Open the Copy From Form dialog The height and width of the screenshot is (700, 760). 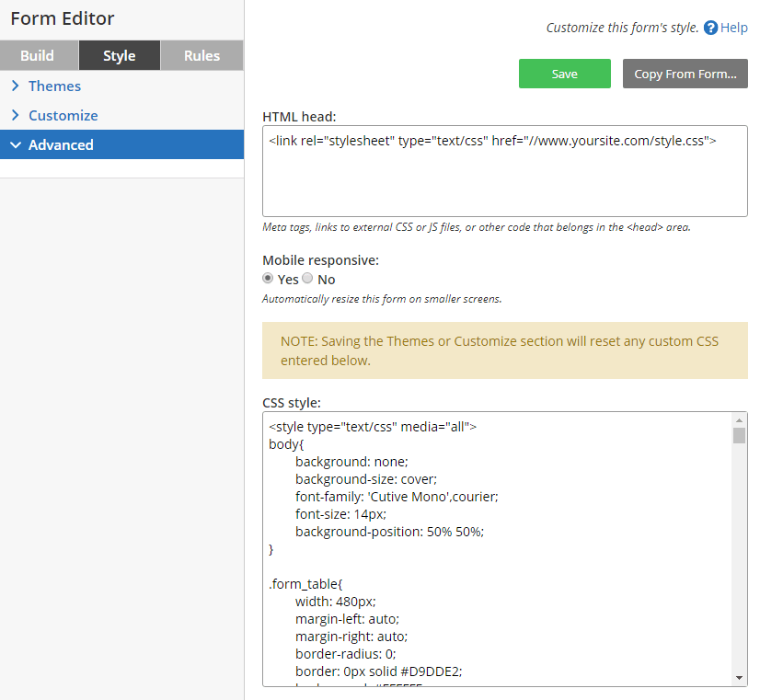click(685, 74)
